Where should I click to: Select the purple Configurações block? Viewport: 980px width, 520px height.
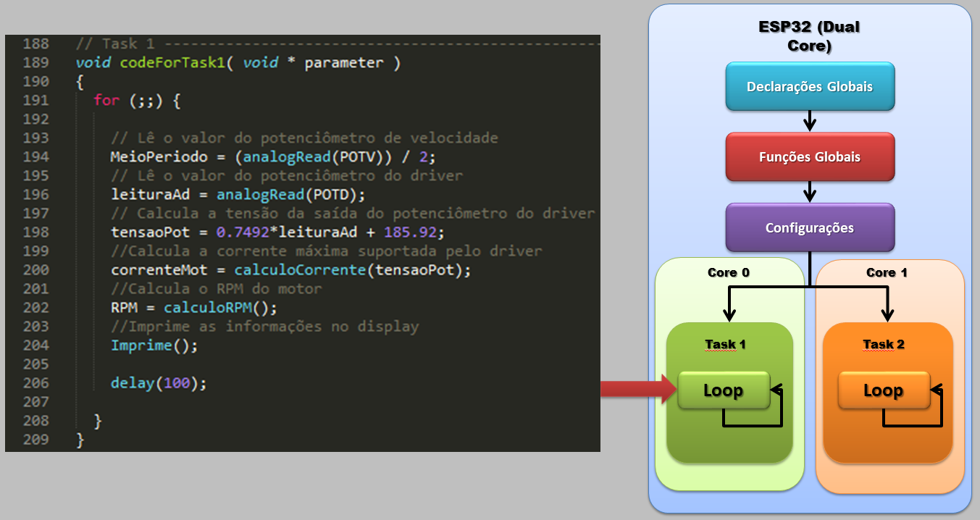tap(810, 228)
